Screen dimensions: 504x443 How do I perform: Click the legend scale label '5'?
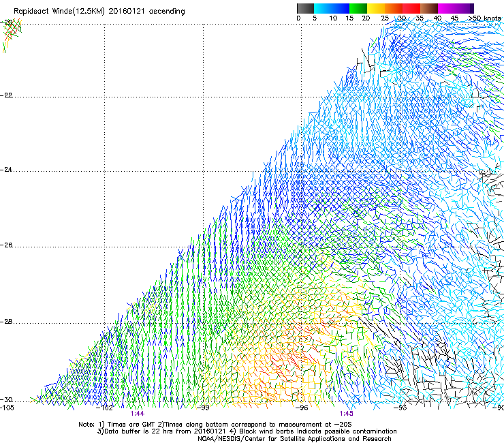315,18
